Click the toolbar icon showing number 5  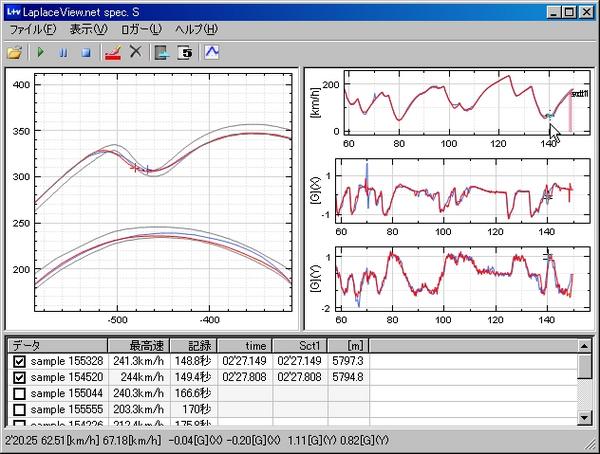point(185,52)
